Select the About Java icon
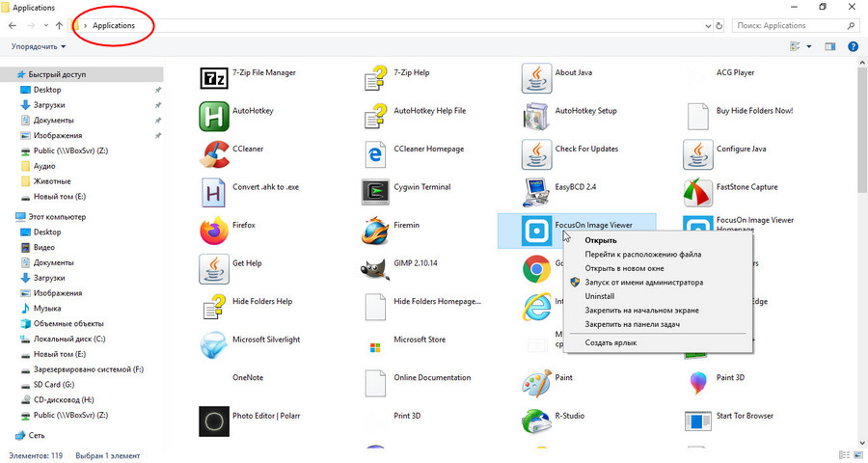The image size is (868, 463). [536, 79]
